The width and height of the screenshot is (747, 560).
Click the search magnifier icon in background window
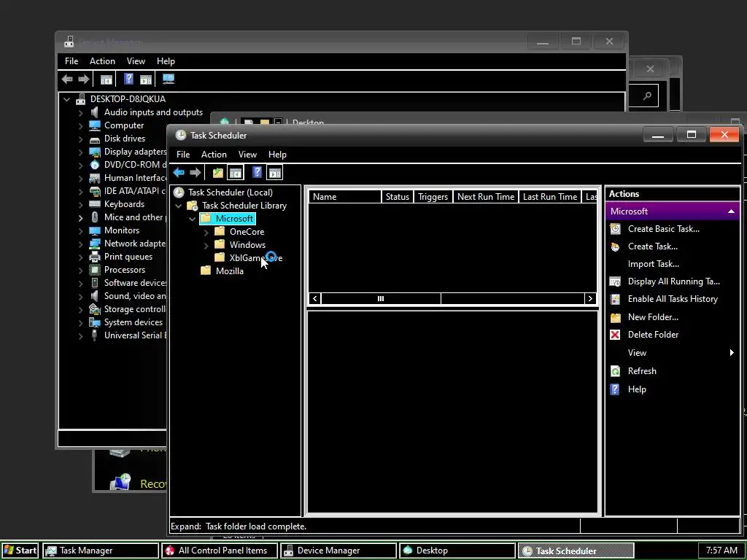tap(647, 96)
